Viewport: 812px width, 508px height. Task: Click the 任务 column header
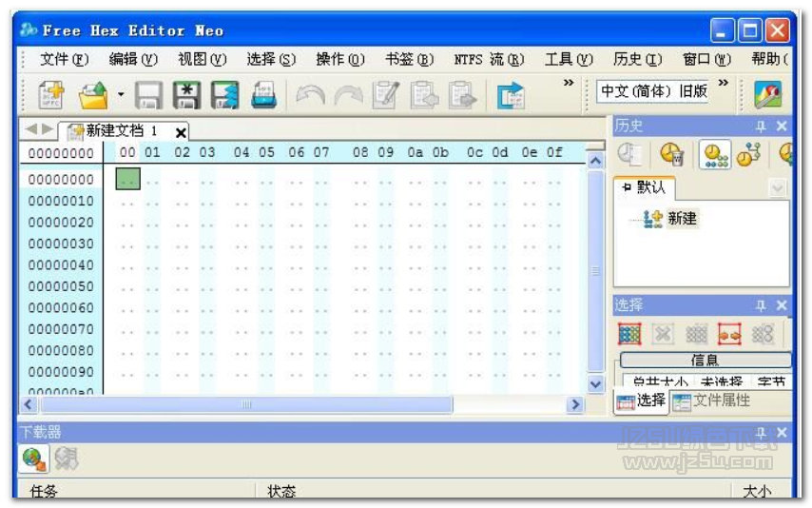point(137,491)
